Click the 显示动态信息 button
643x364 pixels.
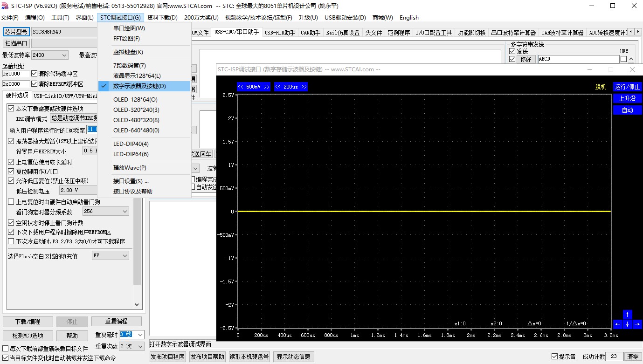pyautogui.click(x=293, y=357)
